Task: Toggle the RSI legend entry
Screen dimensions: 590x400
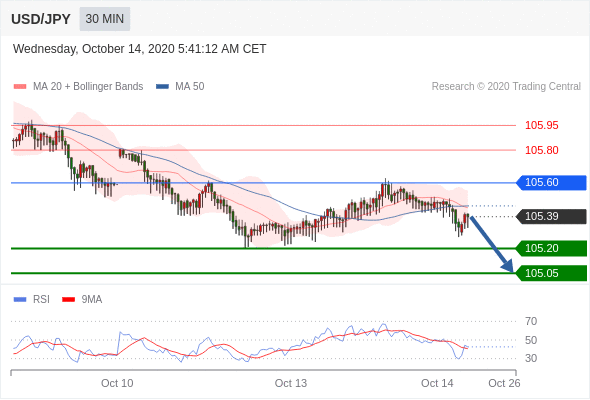Action: [x=32, y=300]
